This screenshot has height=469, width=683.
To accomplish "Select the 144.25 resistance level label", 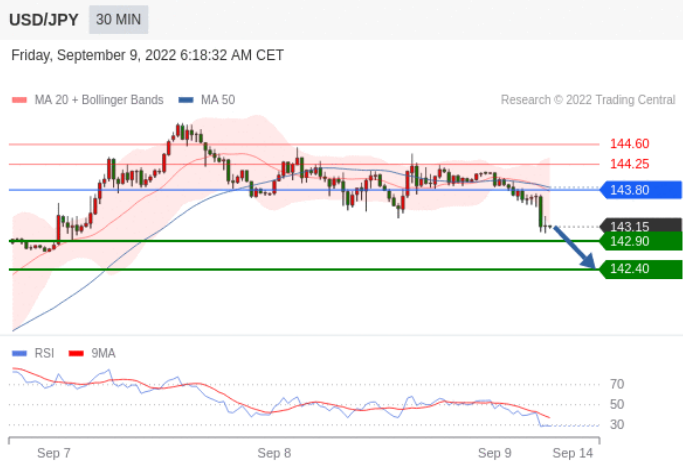I will tap(629, 164).
